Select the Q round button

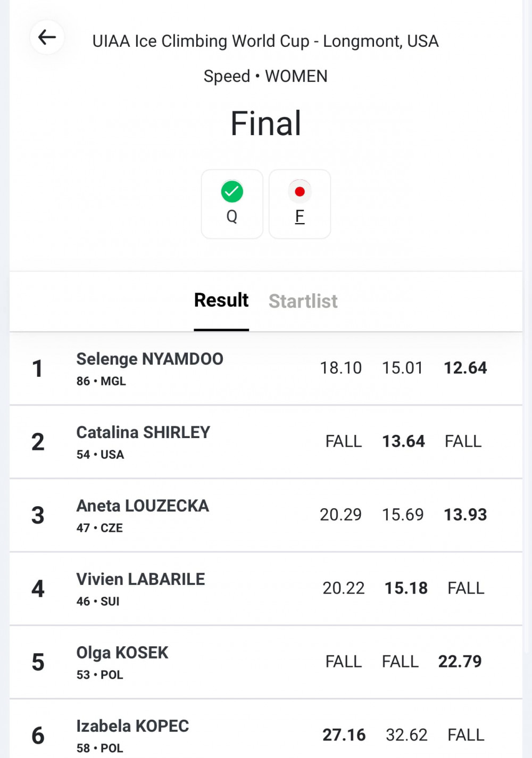232,204
